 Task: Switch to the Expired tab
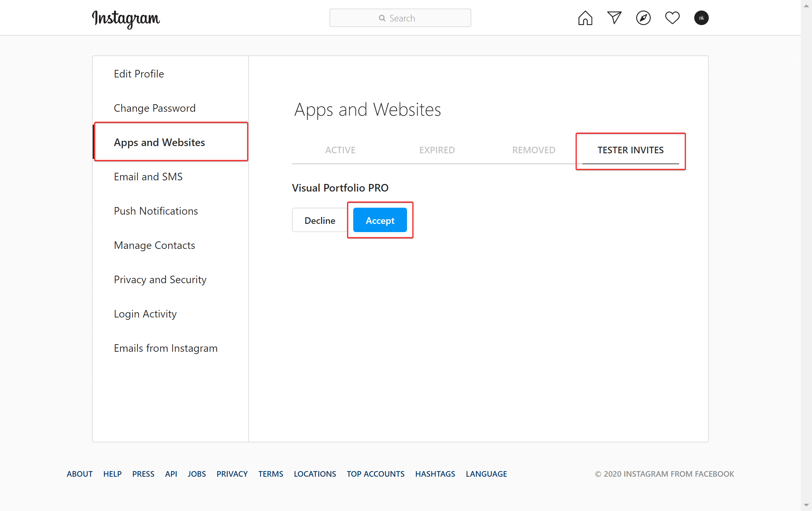(x=437, y=150)
